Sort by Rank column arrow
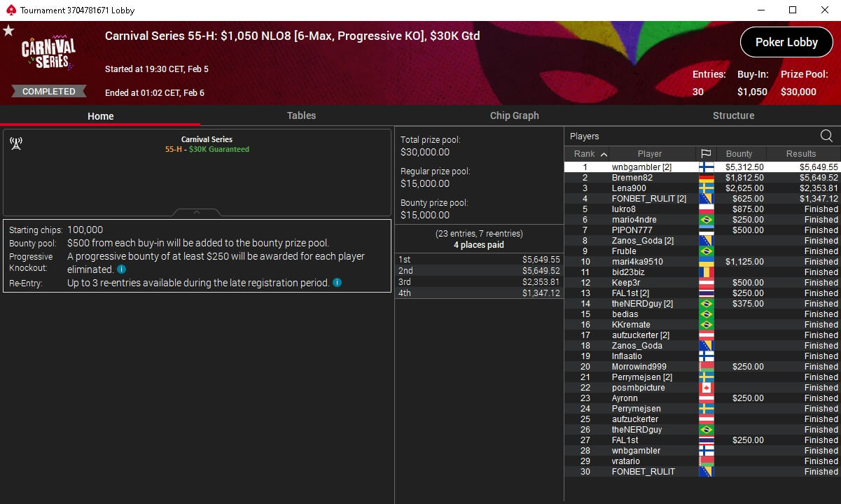This screenshot has width=841, height=504. (604, 154)
